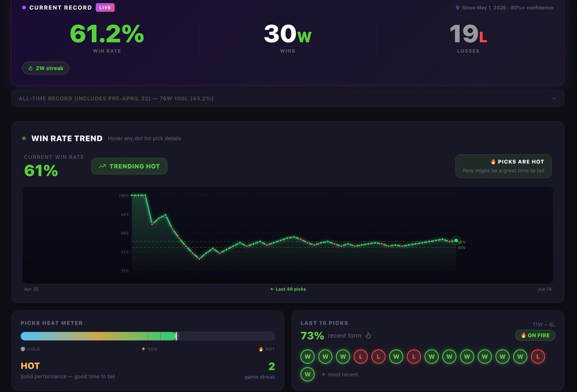The width and height of the screenshot is (577, 392).
Task: Select the highlighted latest dot on the trend chart
Action: (x=456, y=240)
